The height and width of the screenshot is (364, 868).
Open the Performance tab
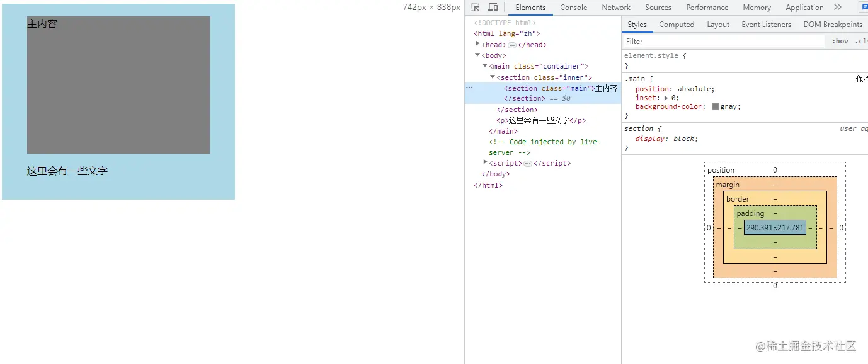(707, 8)
